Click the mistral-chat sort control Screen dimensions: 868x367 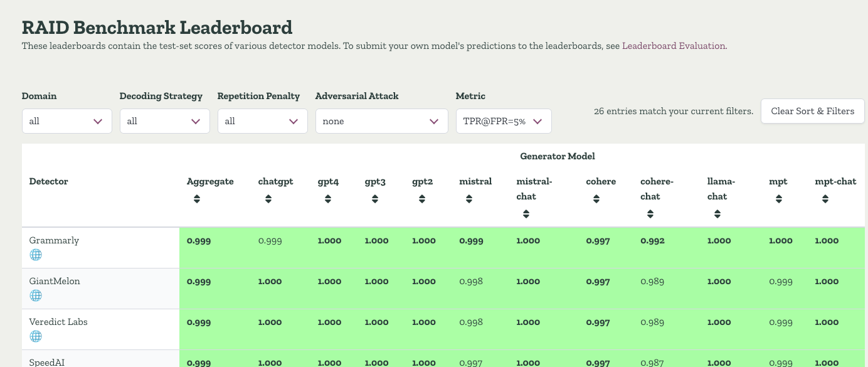point(526,214)
